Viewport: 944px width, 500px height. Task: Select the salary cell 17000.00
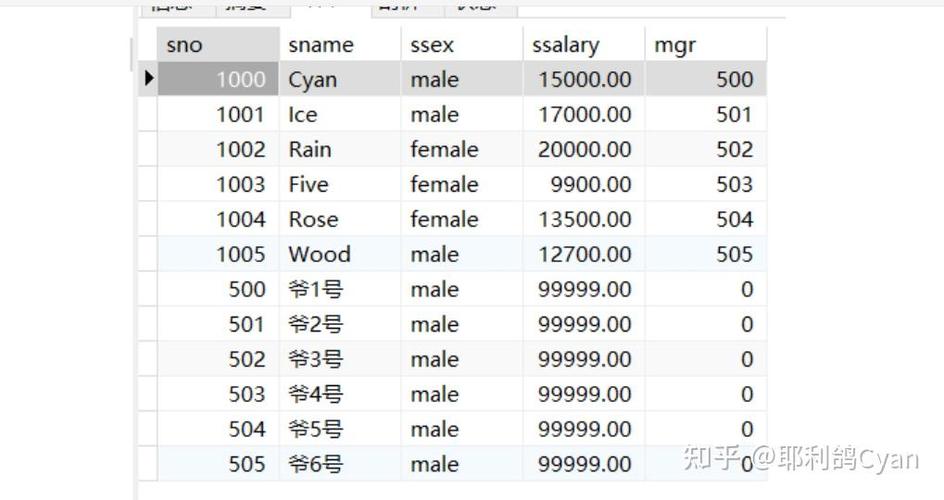tap(583, 114)
